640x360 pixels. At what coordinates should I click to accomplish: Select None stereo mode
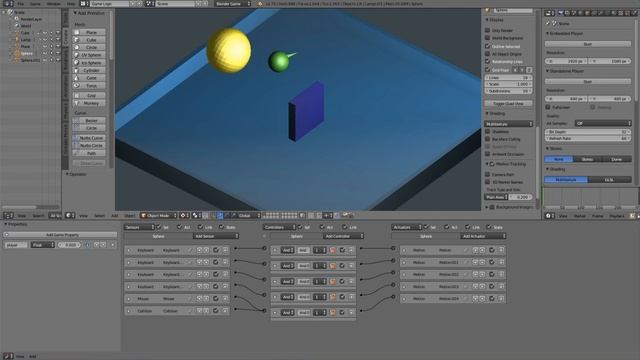coord(558,159)
